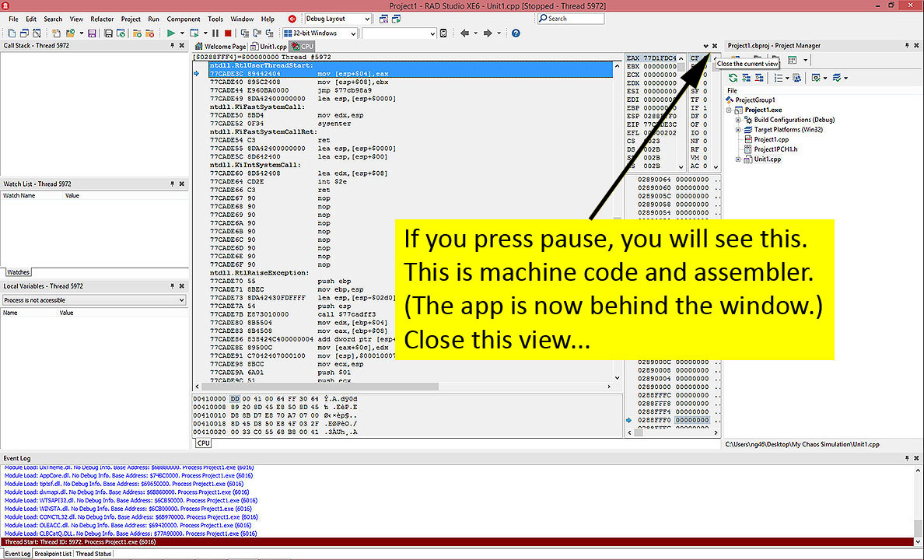Expand the Build Configurations (Debug) node
The height and width of the screenshot is (560, 924).
coord(738,120)
